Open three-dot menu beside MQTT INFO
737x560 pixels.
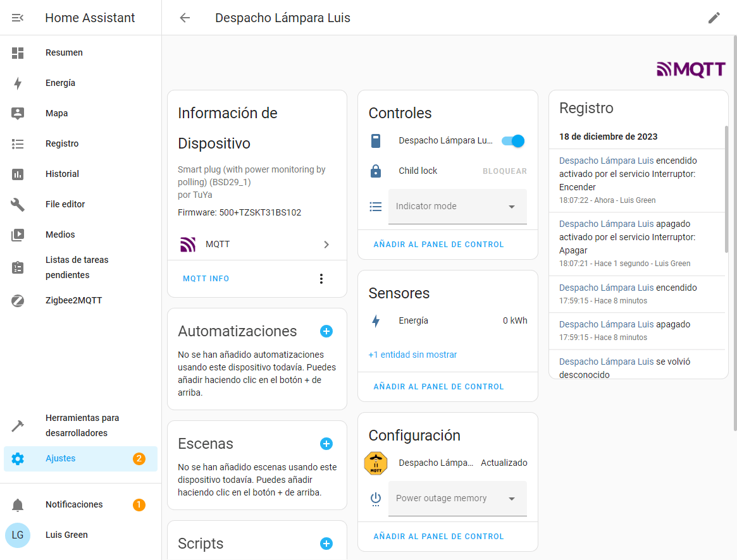point(321,279)
